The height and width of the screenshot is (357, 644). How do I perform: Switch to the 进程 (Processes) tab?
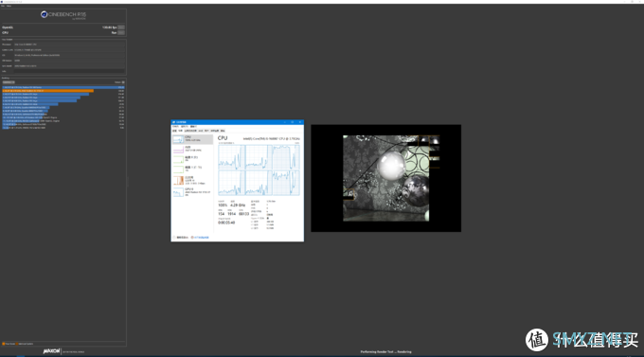pyautogui.click(x=174, y=131)
